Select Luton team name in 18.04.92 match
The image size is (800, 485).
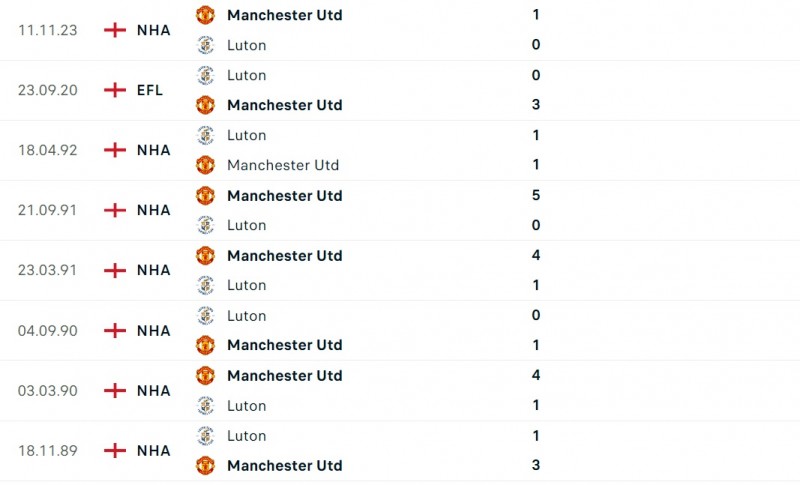click(246, 135)
